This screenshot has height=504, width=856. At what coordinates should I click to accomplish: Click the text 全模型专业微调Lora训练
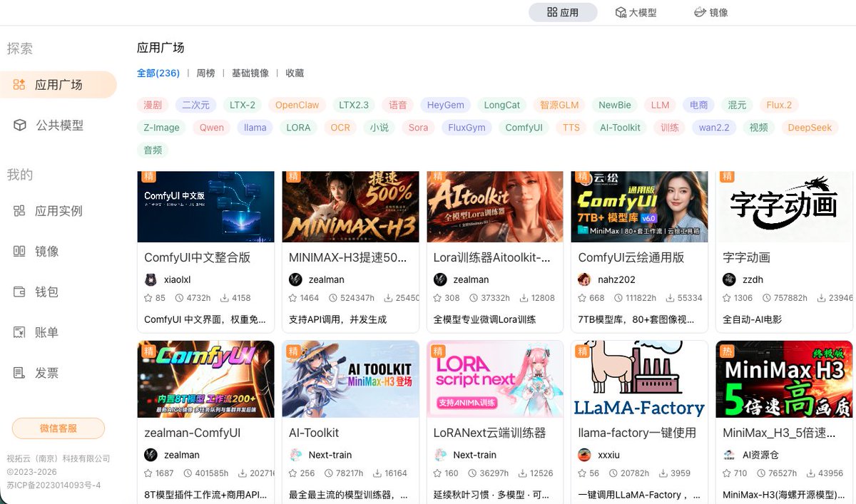(x=484, y=319)
